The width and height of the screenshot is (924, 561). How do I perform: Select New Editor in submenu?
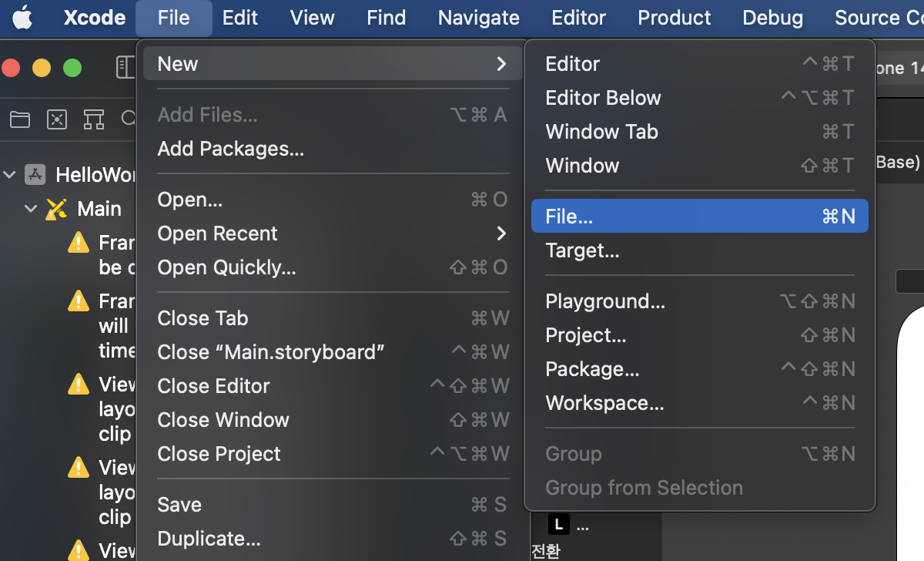click(x=700, y=64)
